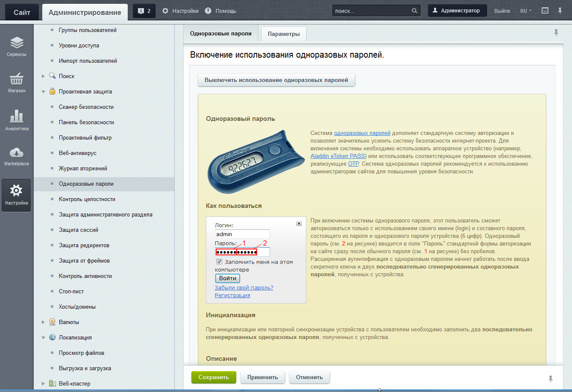
Task: Open the Аналитика analytics icon
Action: pos(17,120)
